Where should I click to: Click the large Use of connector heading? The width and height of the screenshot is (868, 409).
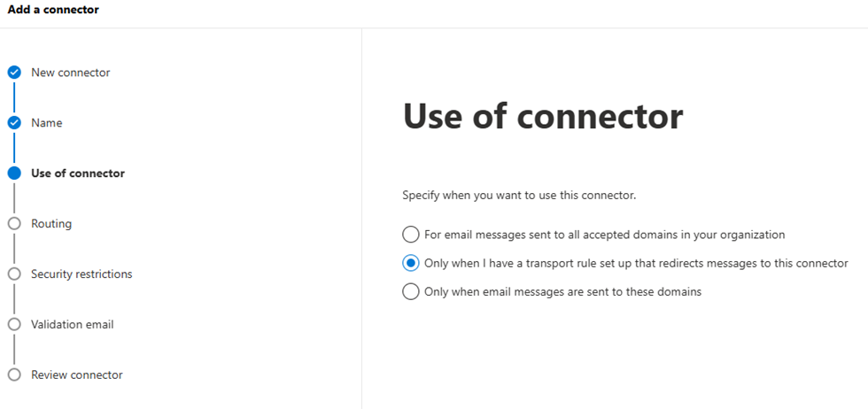543,117
